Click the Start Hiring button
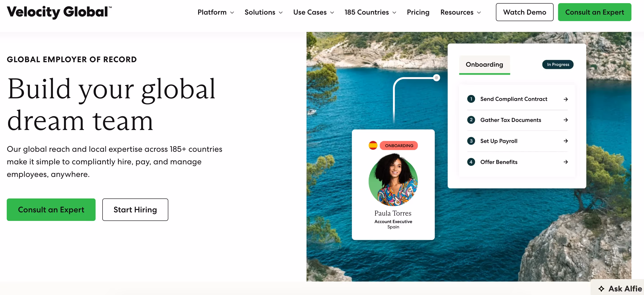Viewport: 644px width, 295px height. [x=135, y=210]
